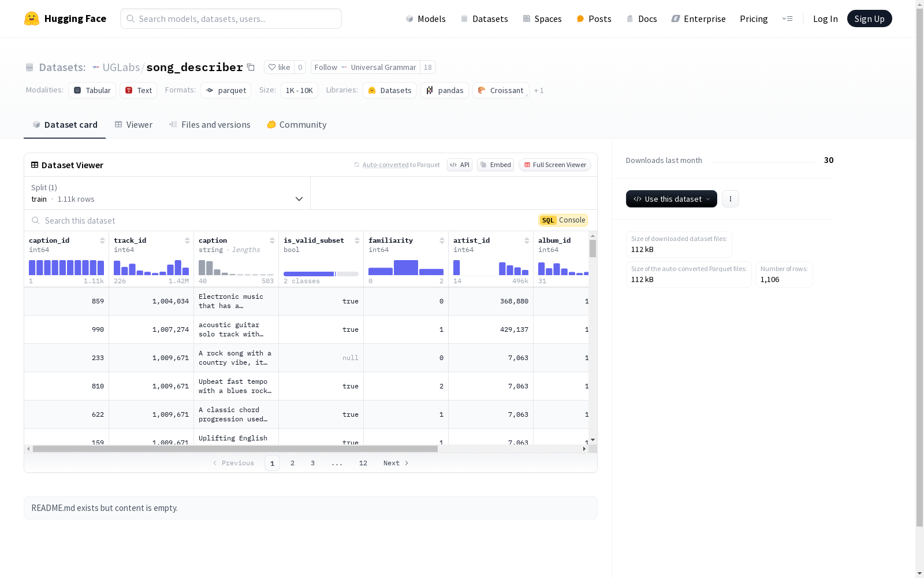Sort the is_valid_subset column
The image size is (924, 578).
(357, 240)
